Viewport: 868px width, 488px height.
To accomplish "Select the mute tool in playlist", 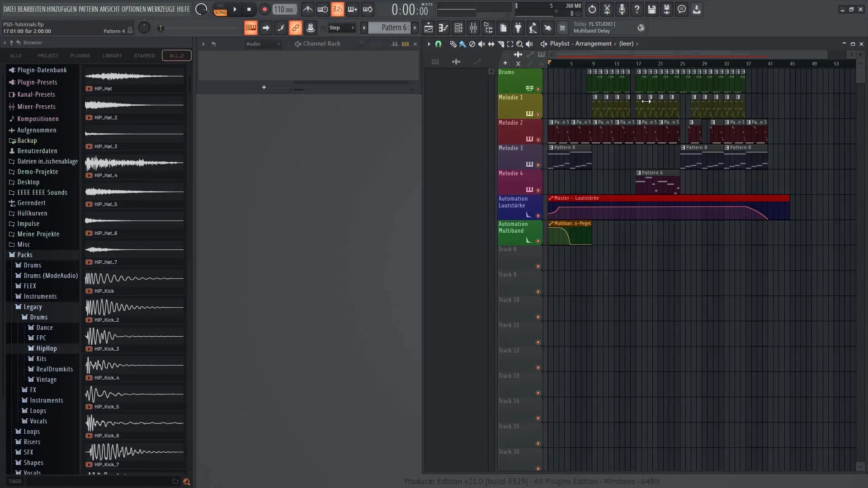I will coord(481,44).
